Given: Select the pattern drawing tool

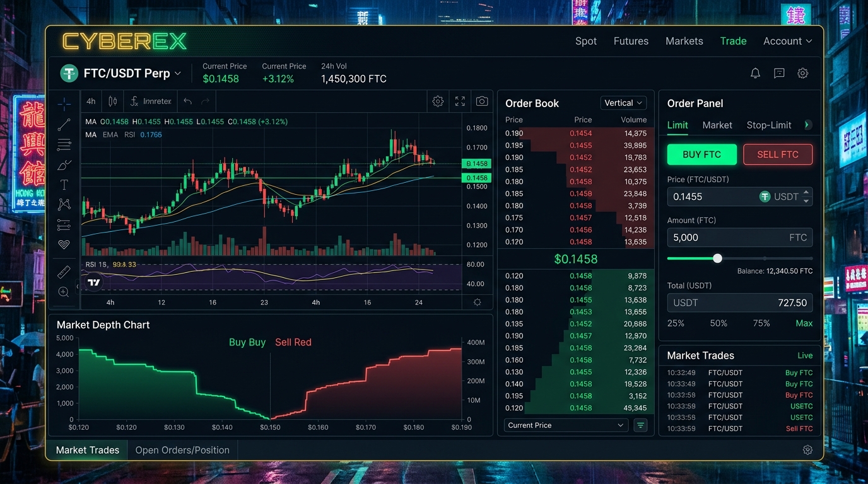Looking at the screenshot, I should coord(64,204).
